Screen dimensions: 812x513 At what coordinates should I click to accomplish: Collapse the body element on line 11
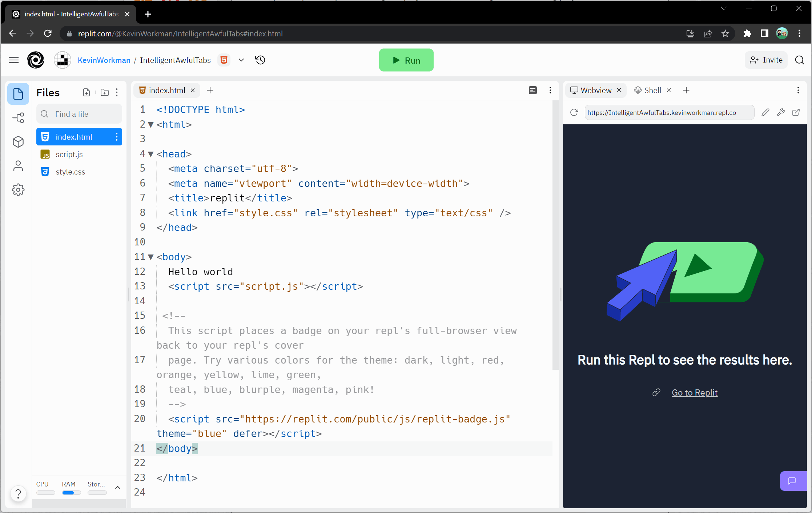pyautogui.click(x=151, y=257)
